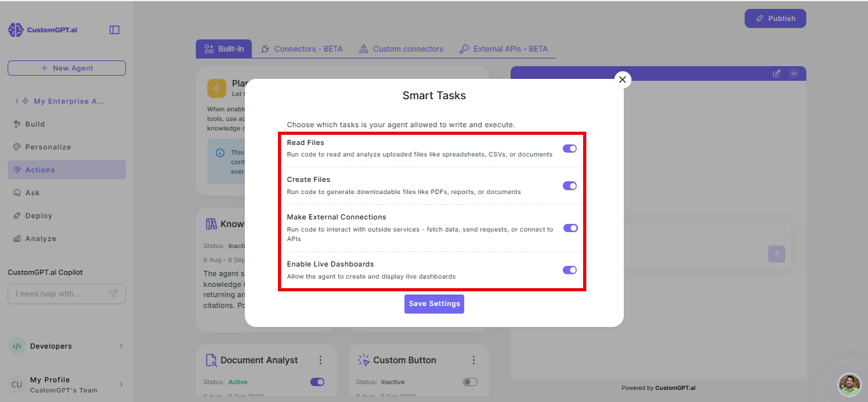Click the External APIs key icon
The image size is (868, 402).
(464, 49)
